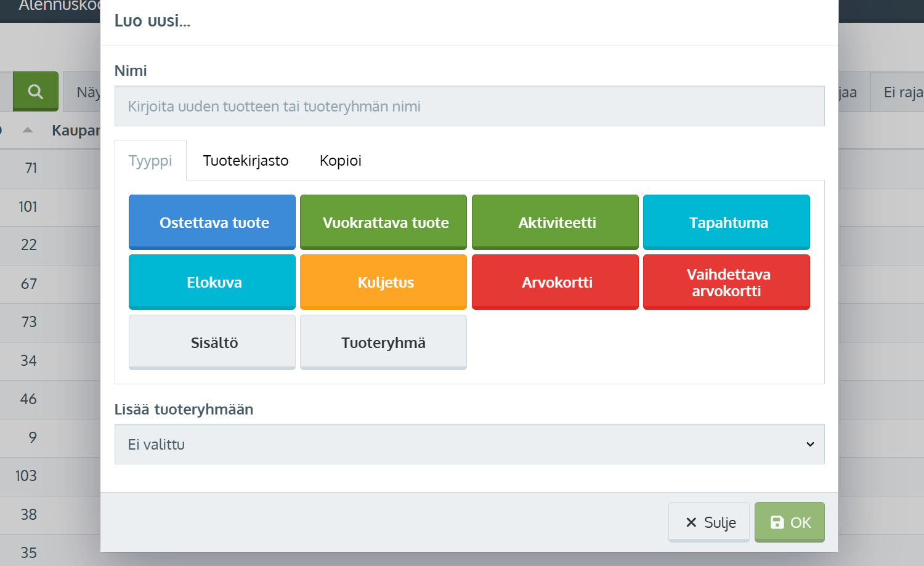Click row number 71 in background table
Screen dimensions: 924x566
click(x=31, y=168)
